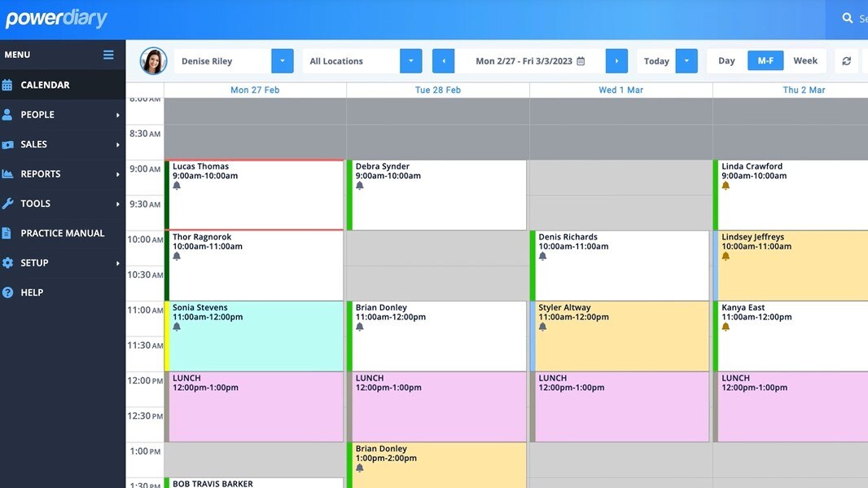Click the hamburger icon next to MENU

pyautogui.click(x=108, y=54)
